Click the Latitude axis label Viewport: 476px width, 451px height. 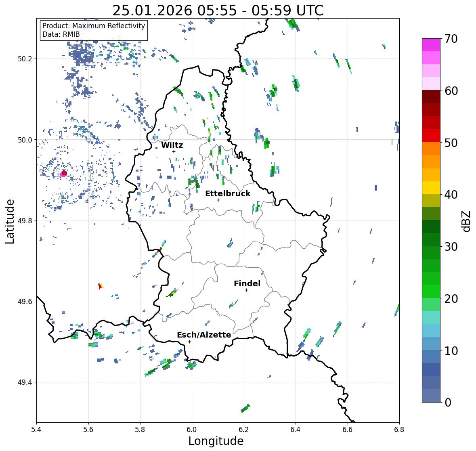pos(10,221)
